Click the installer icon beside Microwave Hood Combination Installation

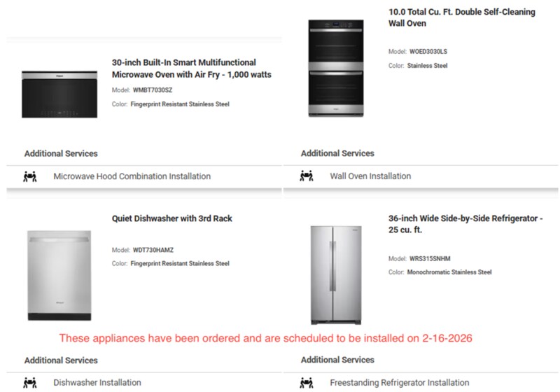click(29, 176)
